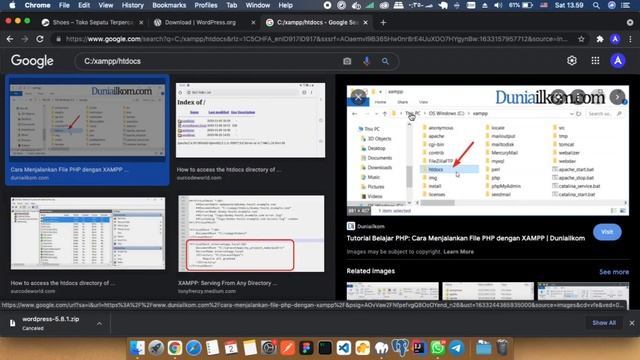The image size is (640, 360).
Task: Open a new Chrome tab
Action: (x=383, y=22)
